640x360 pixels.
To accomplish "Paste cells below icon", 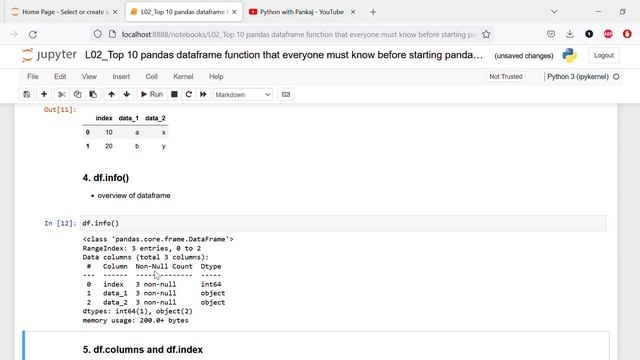I will pyautogui.click(x=93, y=94).
